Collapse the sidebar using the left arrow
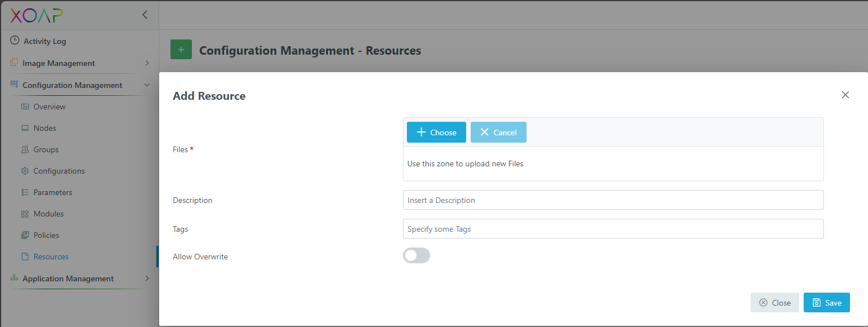The height and width of the screenshot is (327, 868). pos(145,15)
